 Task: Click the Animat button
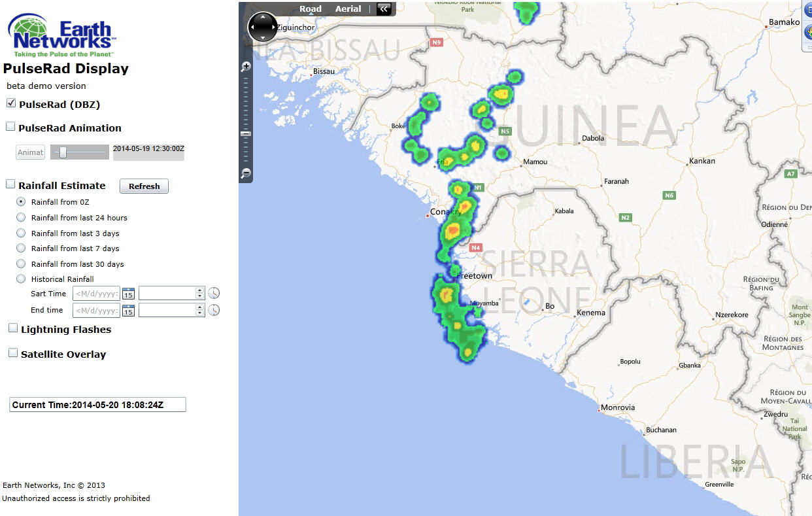[x=31, y=152]
